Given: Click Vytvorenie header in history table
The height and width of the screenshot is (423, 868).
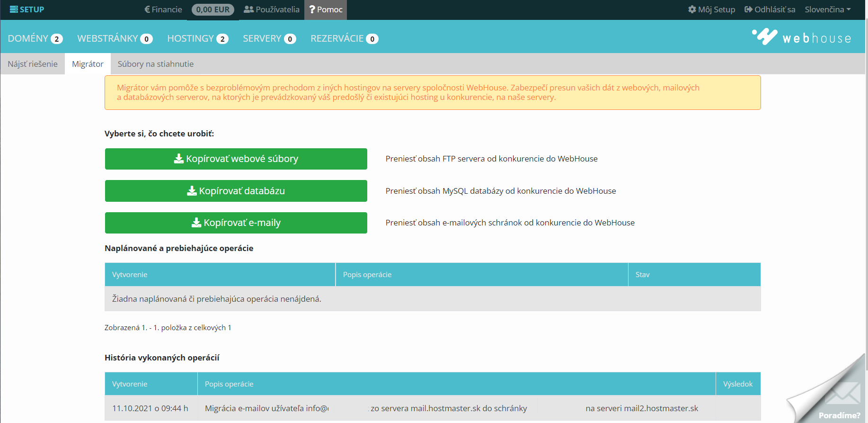Looking at the screenshot, I should (151, 384).
